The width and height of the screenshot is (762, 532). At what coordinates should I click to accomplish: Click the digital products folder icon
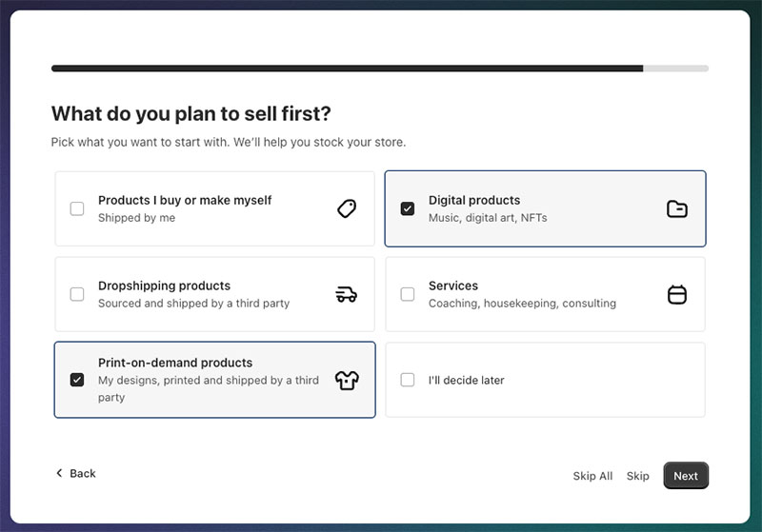pos(676,208)
